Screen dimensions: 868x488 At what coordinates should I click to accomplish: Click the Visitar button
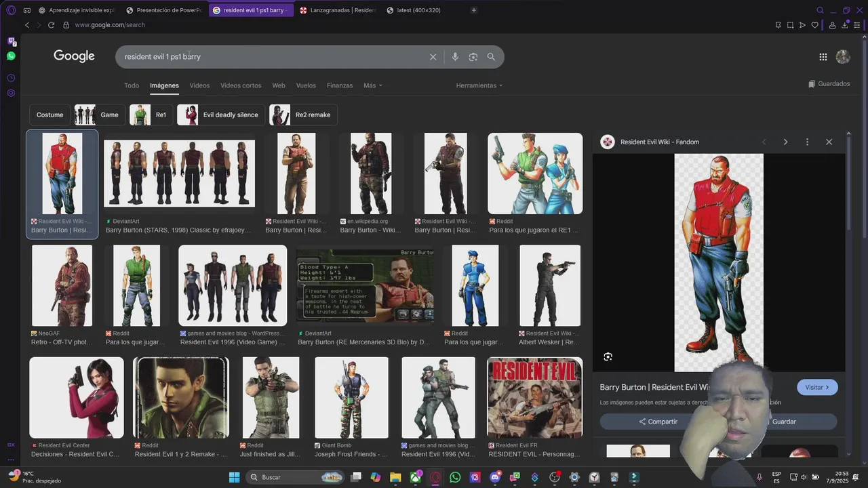point(817,387)
